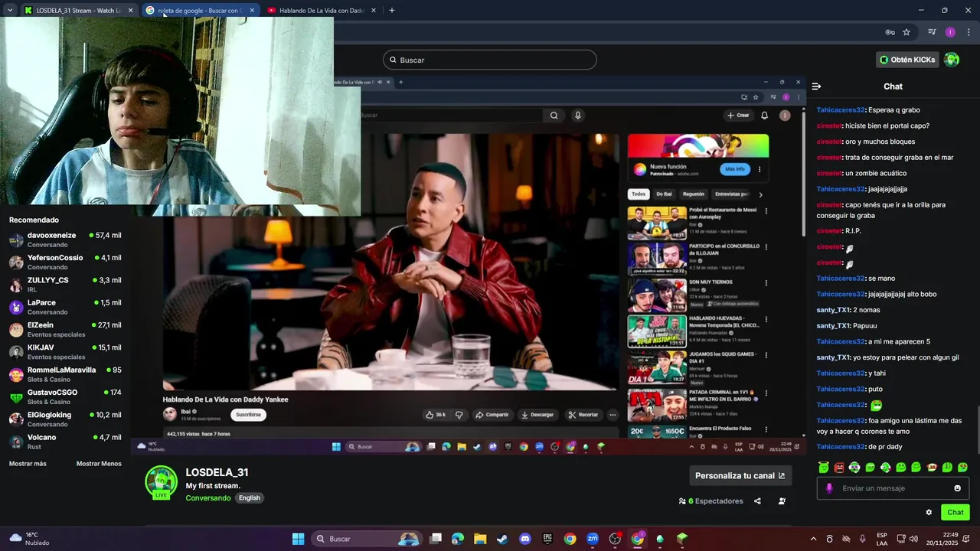Click the Kick Buscar search field

[x=490, y=60]
